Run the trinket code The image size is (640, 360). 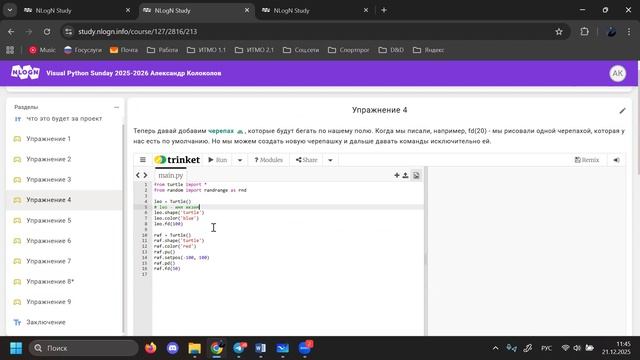pos(218,160)
